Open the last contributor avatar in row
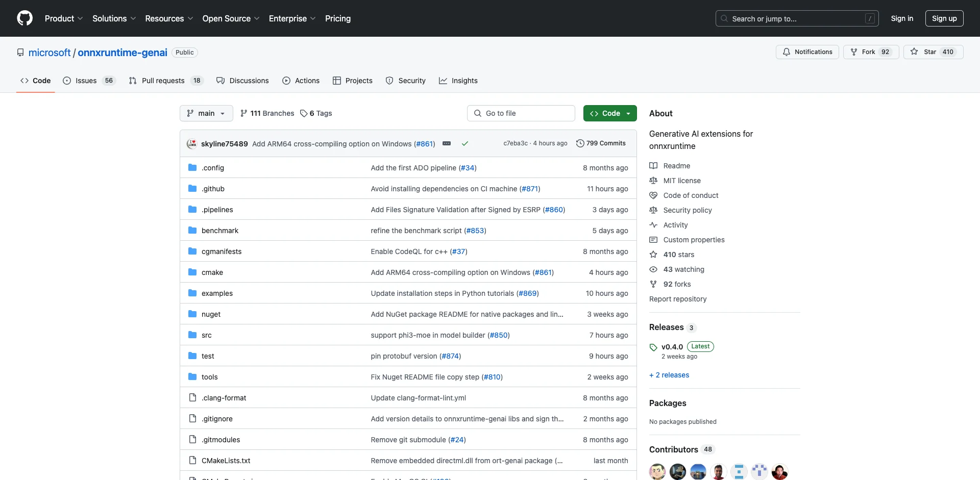The image size is (980, 480). pos(780,472)
